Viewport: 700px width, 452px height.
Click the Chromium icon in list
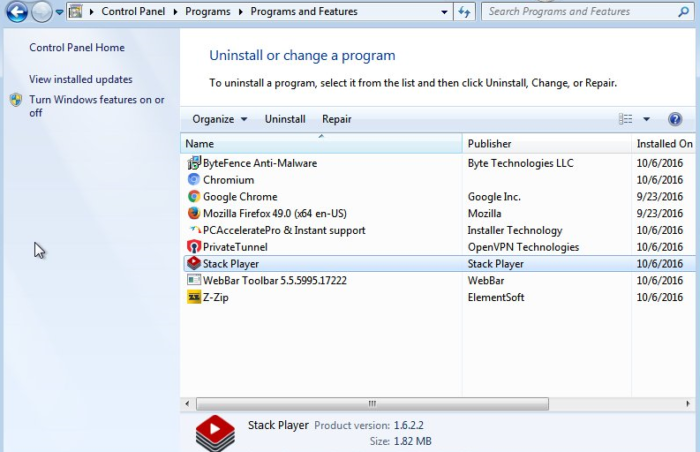point(194,180)
